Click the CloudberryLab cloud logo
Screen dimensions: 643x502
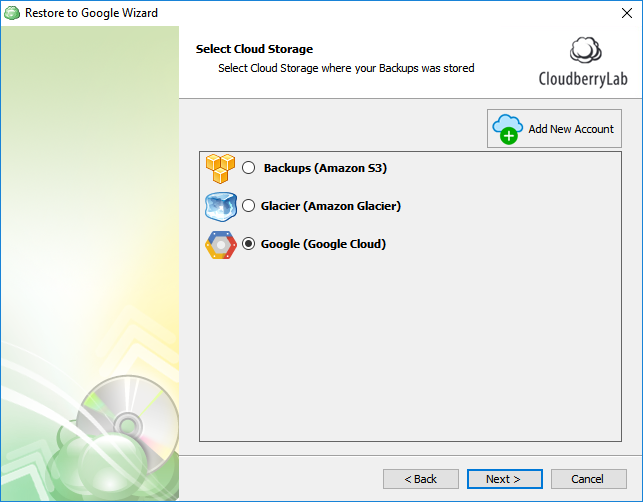pyautogui.click(x=586, y=50)
